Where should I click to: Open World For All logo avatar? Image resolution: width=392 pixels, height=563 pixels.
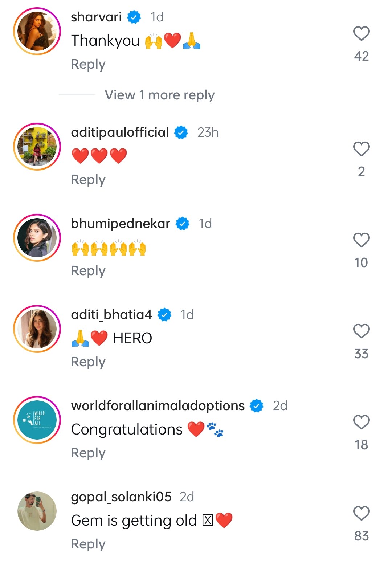tap(37, 420)
